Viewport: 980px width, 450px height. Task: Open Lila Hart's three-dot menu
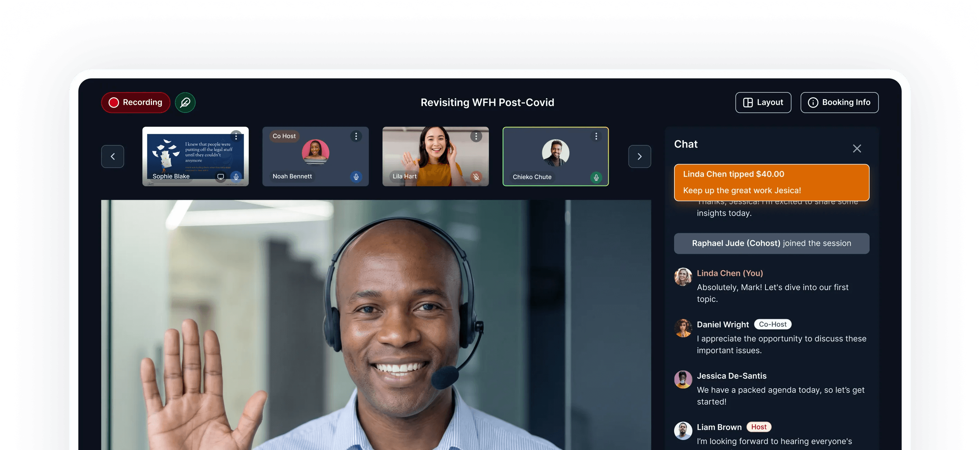476,136
